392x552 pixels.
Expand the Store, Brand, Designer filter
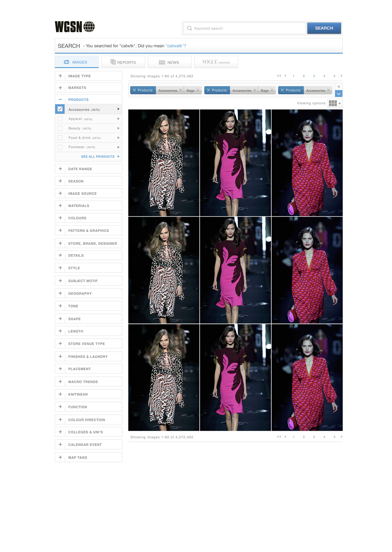[x=88, y=243]
